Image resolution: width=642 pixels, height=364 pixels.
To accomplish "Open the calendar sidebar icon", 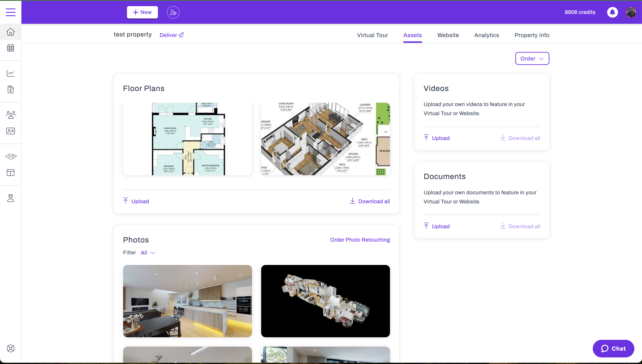I will [10, 48].
